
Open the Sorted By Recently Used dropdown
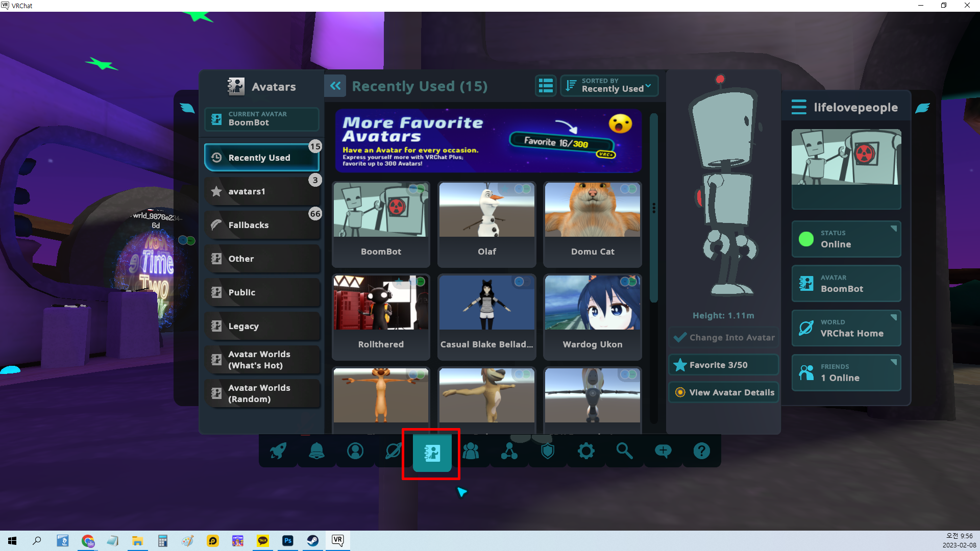pos(609,86)
